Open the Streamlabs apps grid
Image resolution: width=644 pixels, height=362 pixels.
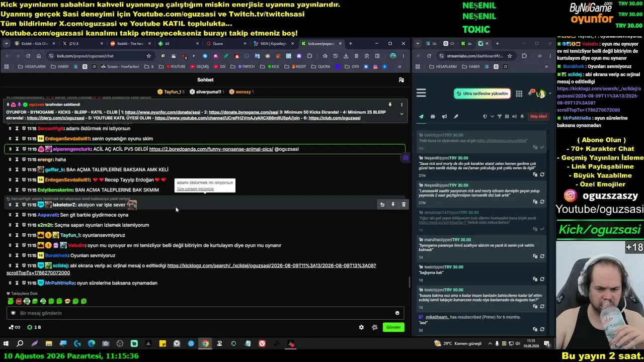pyautogui.click(x=519, y=94)
